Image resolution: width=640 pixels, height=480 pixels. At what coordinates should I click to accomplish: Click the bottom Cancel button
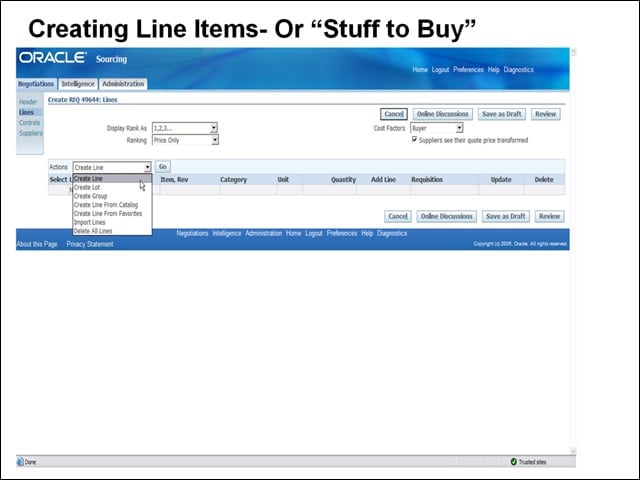398,216
